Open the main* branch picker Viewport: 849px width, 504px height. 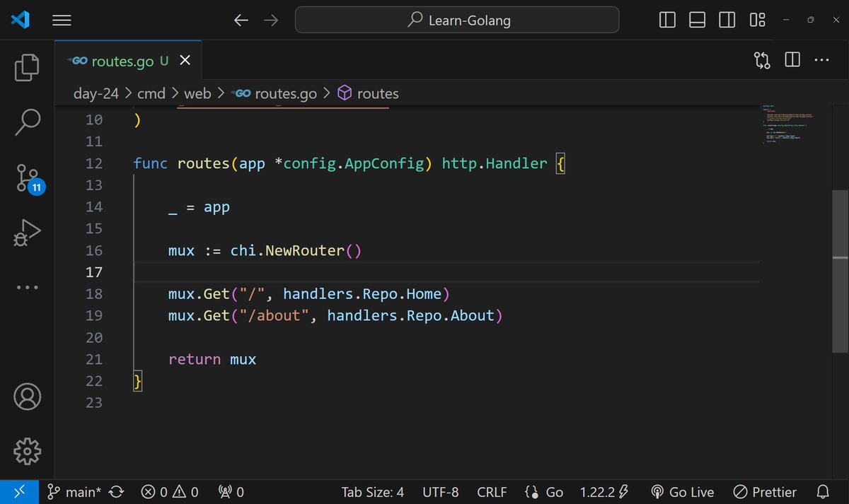click(x=74, y=492)
